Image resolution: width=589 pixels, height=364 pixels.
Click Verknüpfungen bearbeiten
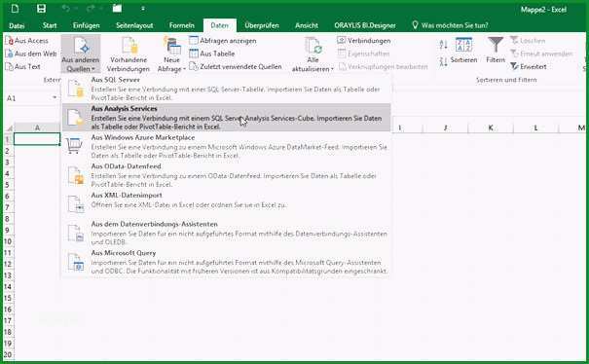click(383, 67)
